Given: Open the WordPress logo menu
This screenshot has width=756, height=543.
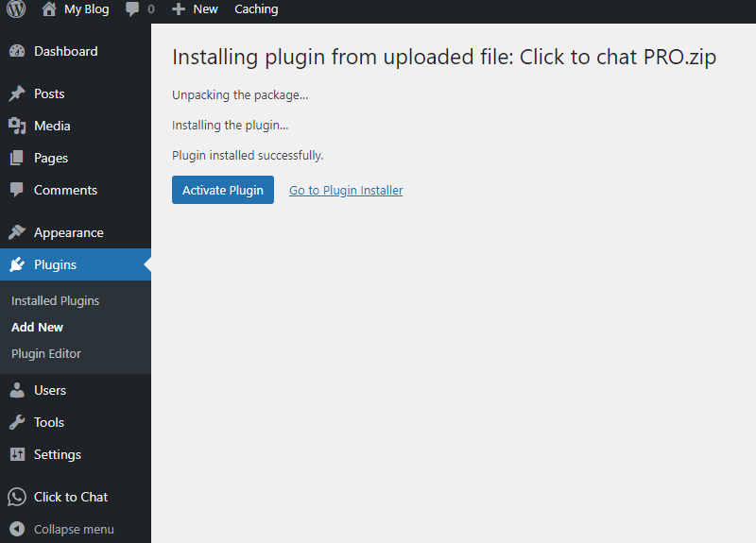Looking at the screenshot, I should tap(16, 8).
